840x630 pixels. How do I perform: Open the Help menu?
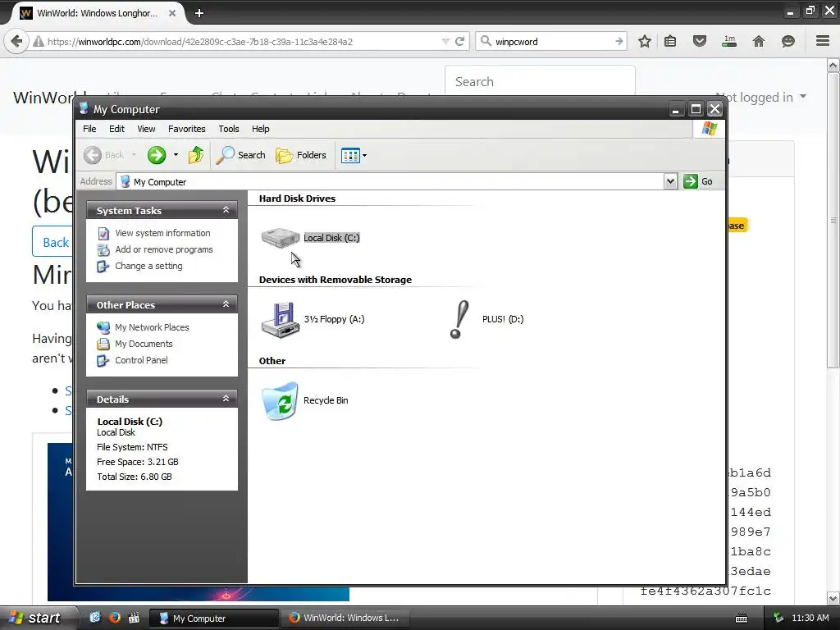pos(260,129)
